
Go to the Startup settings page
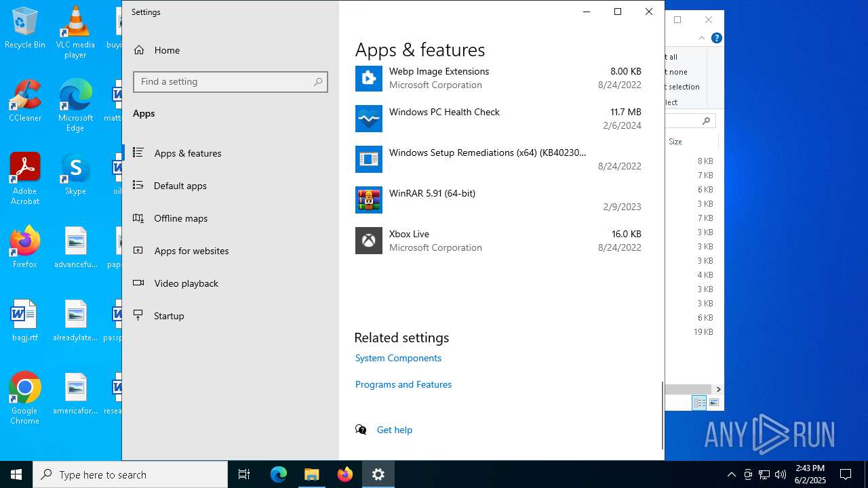pyautogui.click(x=169, y=316)
